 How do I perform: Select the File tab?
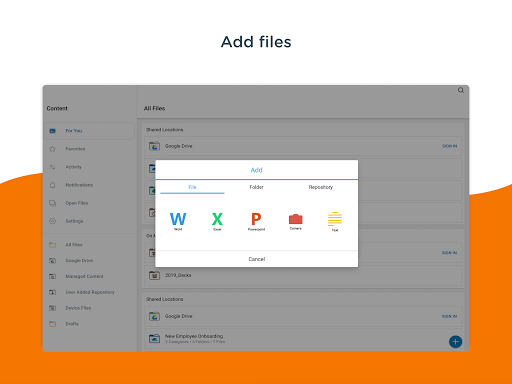[192, 187]
